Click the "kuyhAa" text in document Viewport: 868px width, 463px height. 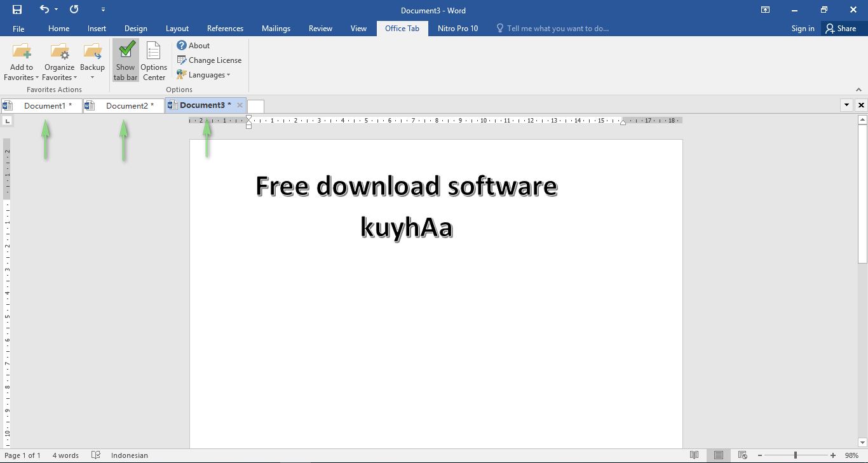click(x=407, y=227)
